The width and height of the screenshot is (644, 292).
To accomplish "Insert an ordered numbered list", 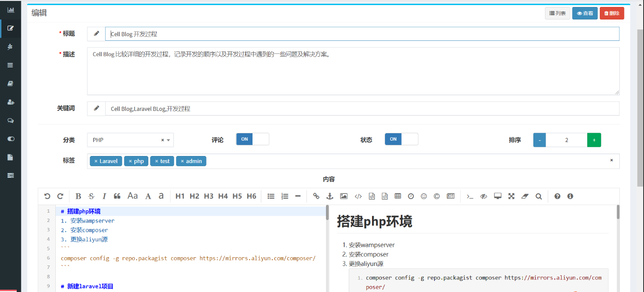I will click(x=285, y=196).
